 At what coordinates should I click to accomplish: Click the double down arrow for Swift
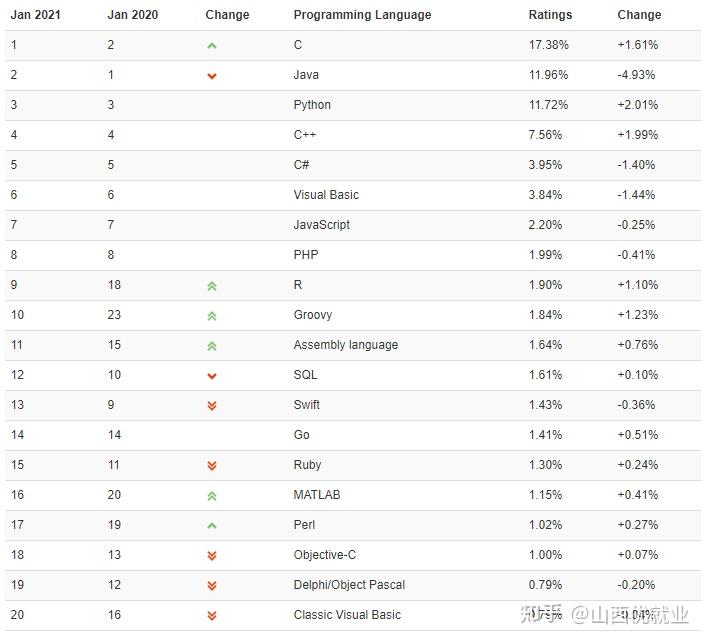click(x=212, y=406)
